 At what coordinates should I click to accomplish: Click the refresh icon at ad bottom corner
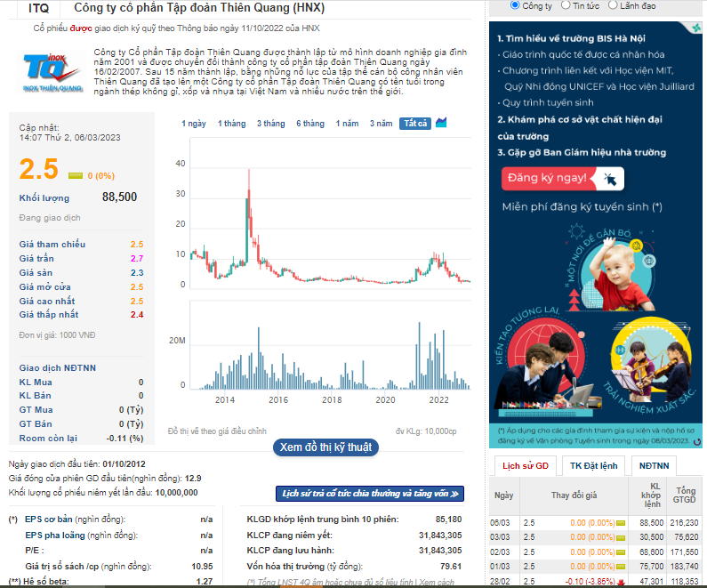(697, 442)
